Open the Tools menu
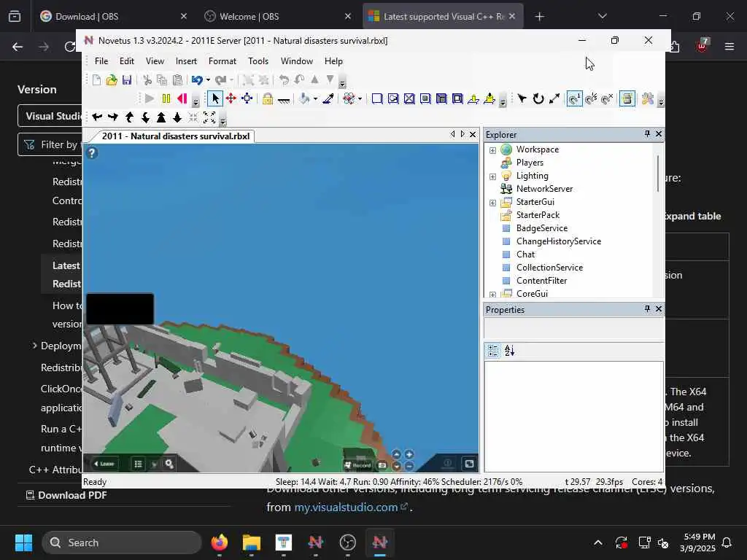The height and width of the screenshot is (560, 747). pos(258,61)
